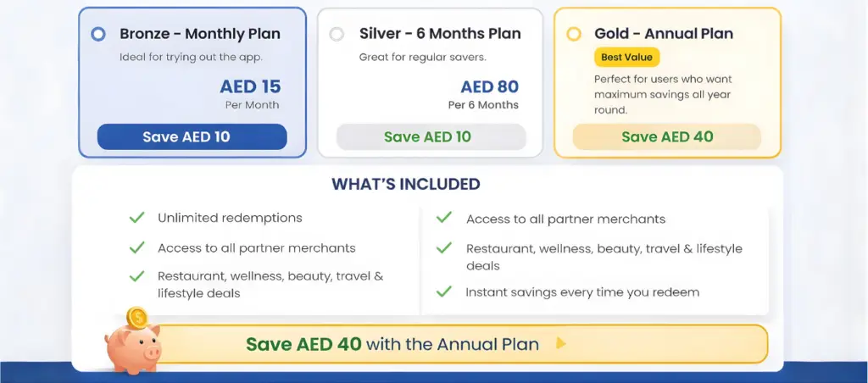Click the Gold - Annual Plan title

(664, 34)
